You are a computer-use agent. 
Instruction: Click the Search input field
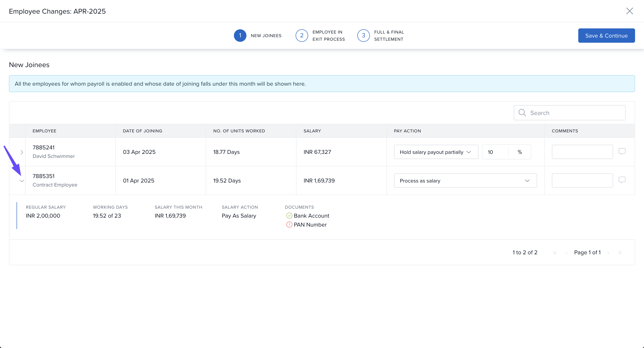[575, 113]
